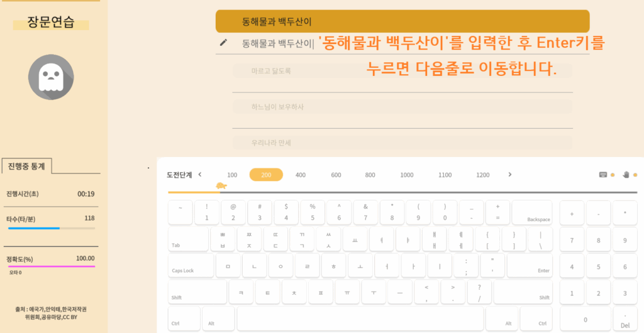Go to previous challenge levels with left chevron
The image size is (644, 333).
pos(199,175)
